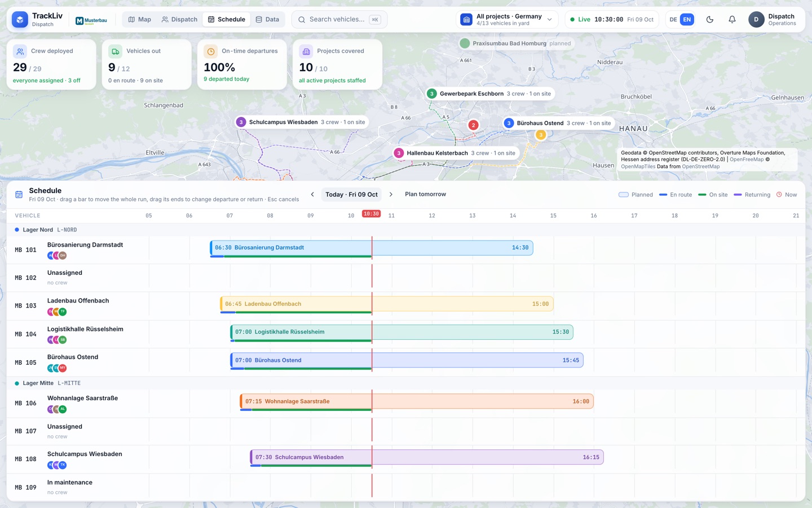Open notifications bell icon
Screen dimensions: 812x508
point(732,19)
